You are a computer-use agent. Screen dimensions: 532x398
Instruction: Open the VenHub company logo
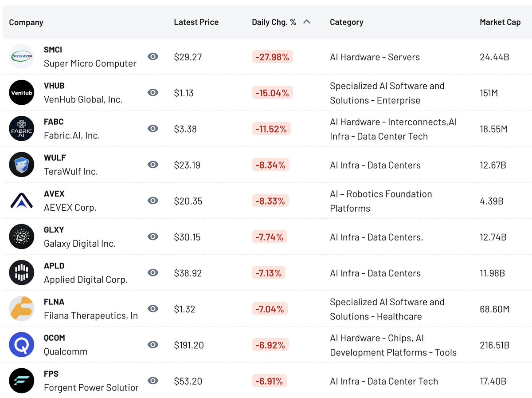(x=21, y=93)
